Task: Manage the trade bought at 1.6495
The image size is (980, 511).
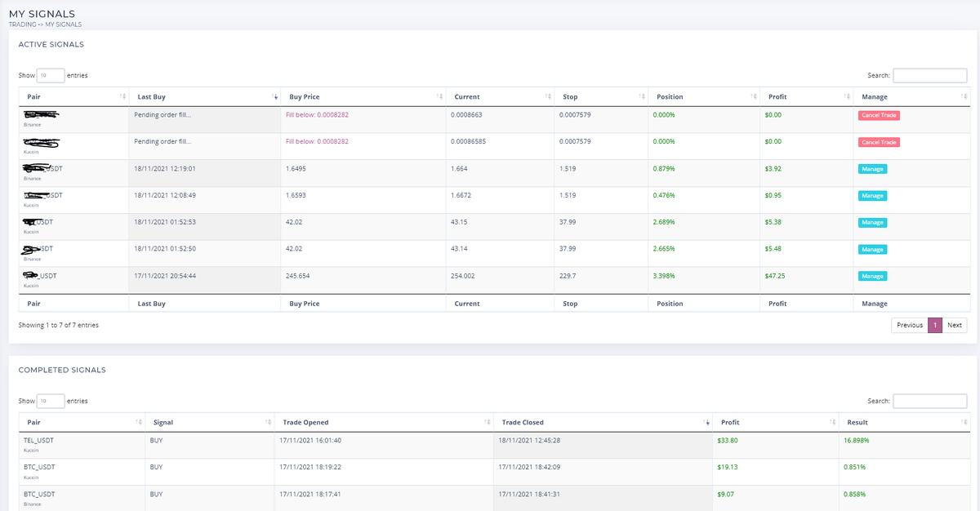Action: pos(872,169)
